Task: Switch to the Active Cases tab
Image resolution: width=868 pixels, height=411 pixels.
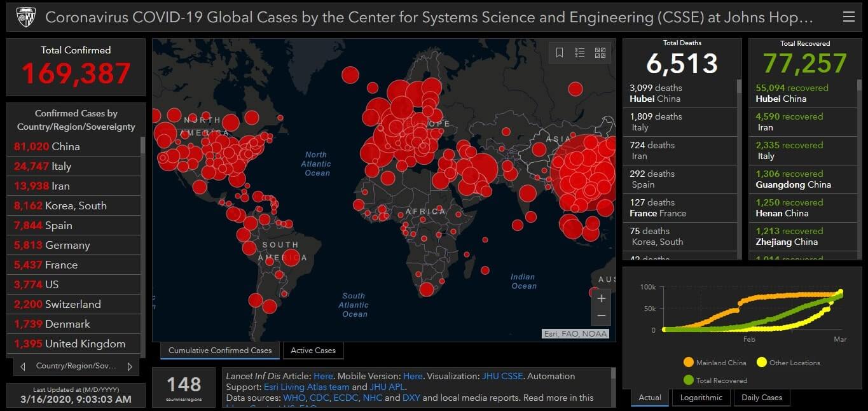Action: coord(313,350)
